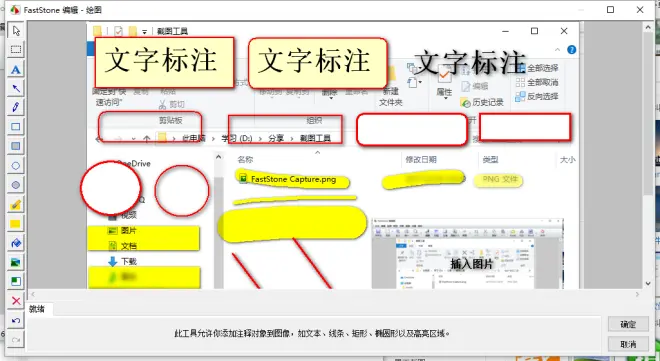Viewport: 660px width, 361px height.
Task: Choose the hollow rectangle shape tool
Action: point(16,127)
